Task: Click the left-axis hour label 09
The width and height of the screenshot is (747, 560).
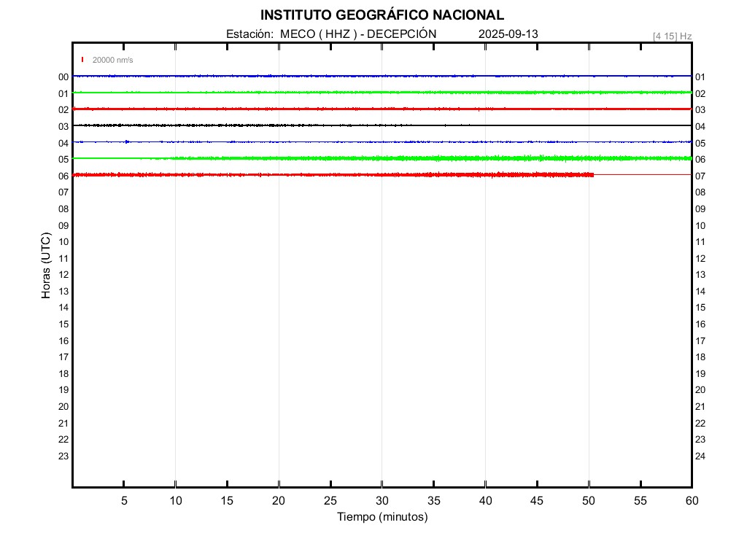Action: (x=63, y=226)
